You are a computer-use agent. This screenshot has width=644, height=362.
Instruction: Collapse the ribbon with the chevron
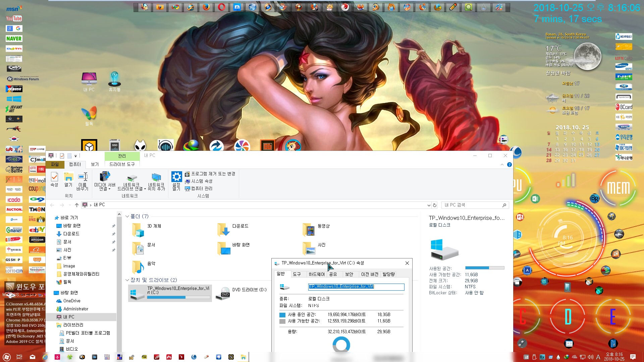(502, 165)
